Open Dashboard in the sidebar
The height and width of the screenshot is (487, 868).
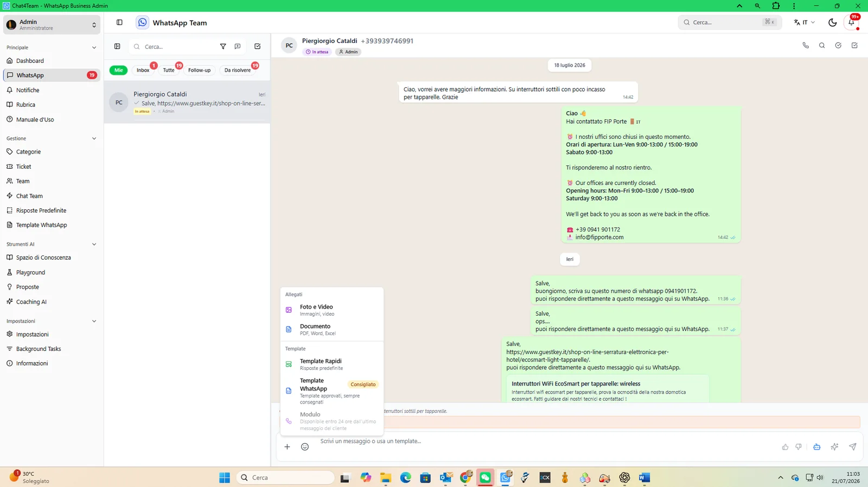click(52, 61)
